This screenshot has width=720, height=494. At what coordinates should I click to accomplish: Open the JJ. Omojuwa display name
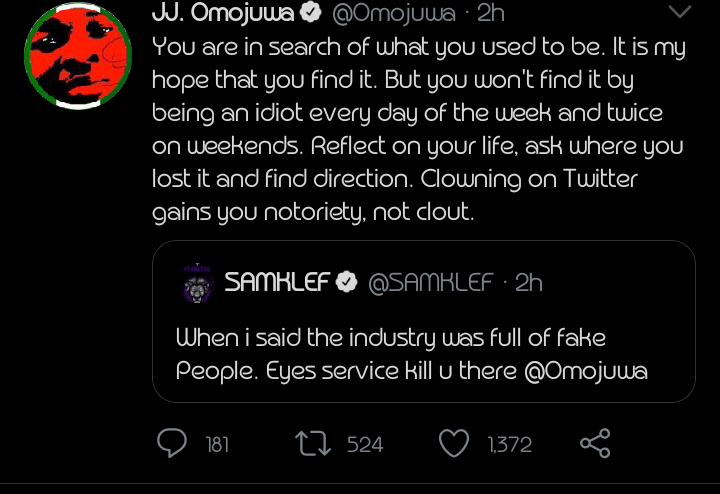pos(222,13)
